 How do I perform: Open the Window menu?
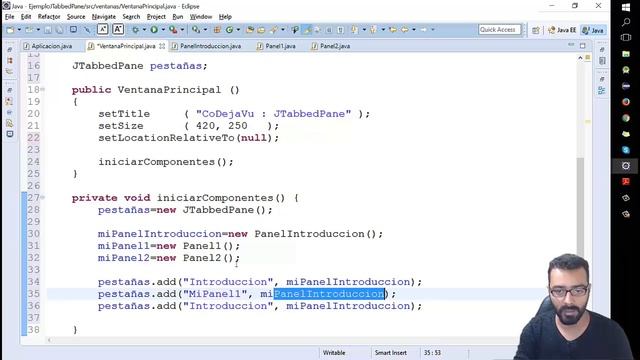[201, 17]
